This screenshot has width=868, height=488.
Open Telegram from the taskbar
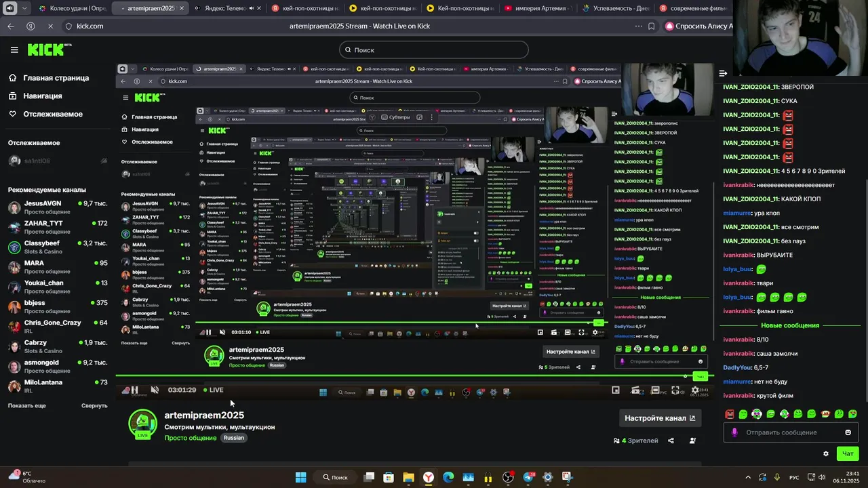click(528, 477)
